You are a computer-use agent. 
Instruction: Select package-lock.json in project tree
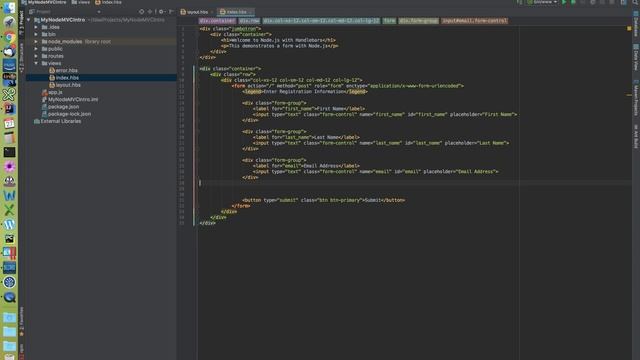click(66, 114)
